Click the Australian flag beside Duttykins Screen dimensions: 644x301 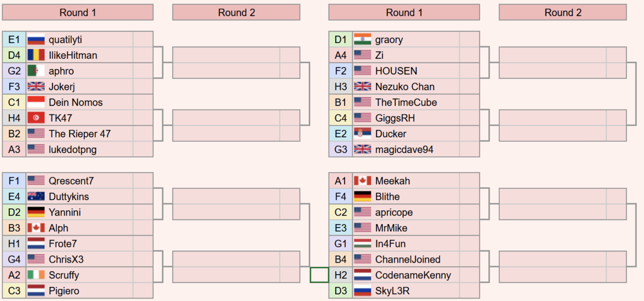(x=36, y=197)
